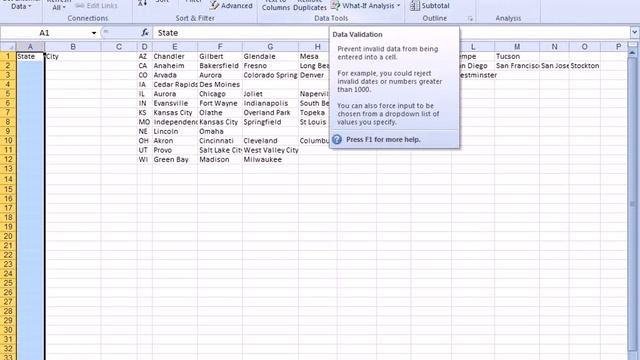The height and width of the screenshot is (360, 640).
Task: Click the Cleveland cell
Action: click(270, 141)
